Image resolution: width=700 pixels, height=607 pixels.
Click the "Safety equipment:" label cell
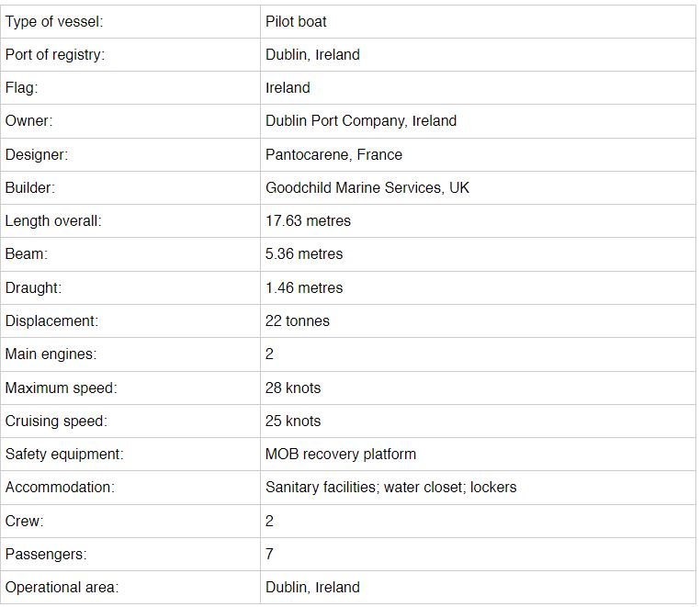pyautogui.click(x=64, y=454)
